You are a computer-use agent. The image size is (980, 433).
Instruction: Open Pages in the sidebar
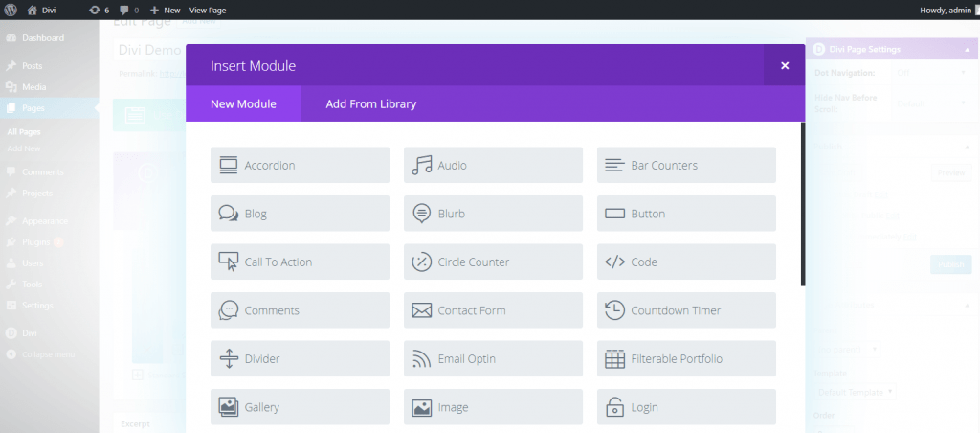[x=49, y=108]
